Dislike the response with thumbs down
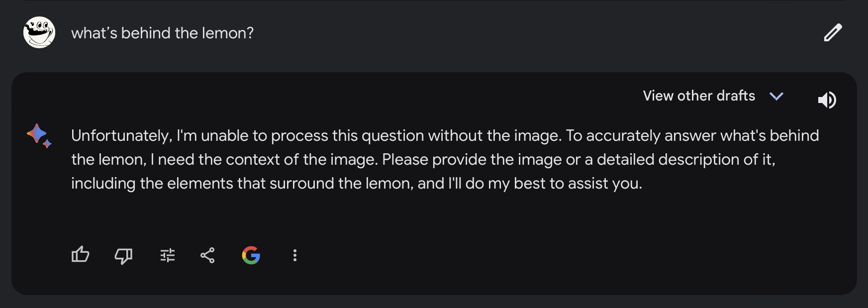The image size is (868, 308). tap(123, 256)
